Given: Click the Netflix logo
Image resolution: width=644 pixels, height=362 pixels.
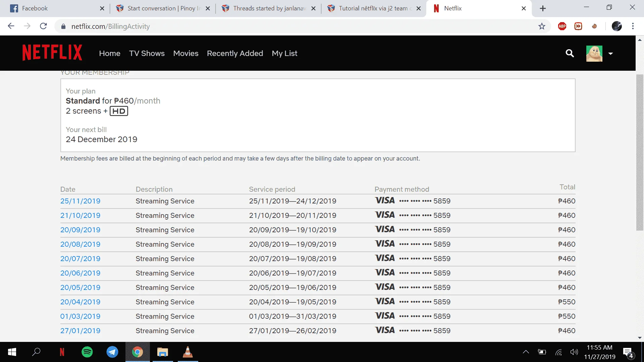Looking at the screenshot, I should point(52,53).
